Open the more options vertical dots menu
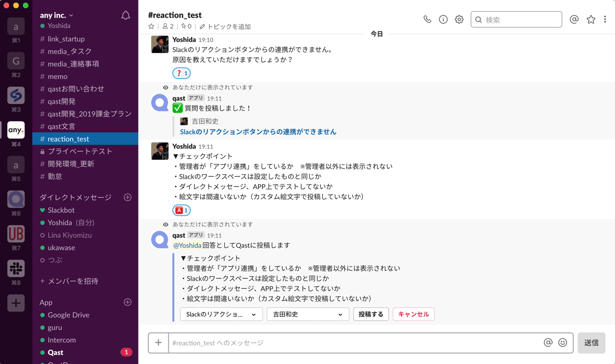 click(605, 20)
